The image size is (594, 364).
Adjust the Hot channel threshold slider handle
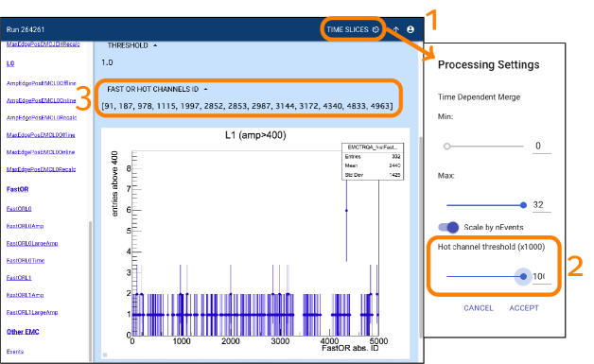tap(523, 276)
